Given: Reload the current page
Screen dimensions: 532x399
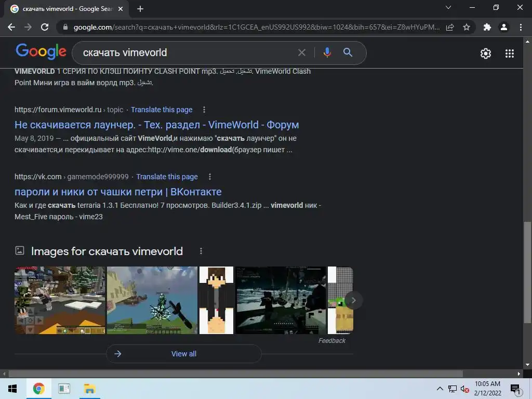Looking at the screenshot, I should pyautogui.click(x=45, y=27).
